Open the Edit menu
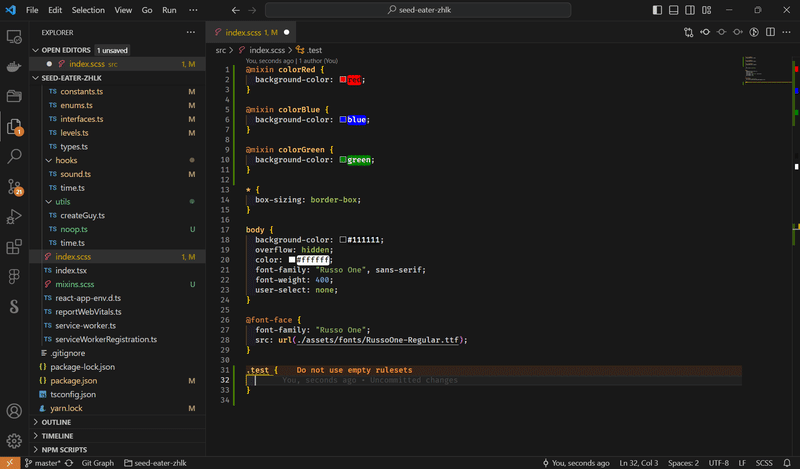This screenshot has height=469, width=800. coord(55,10)
